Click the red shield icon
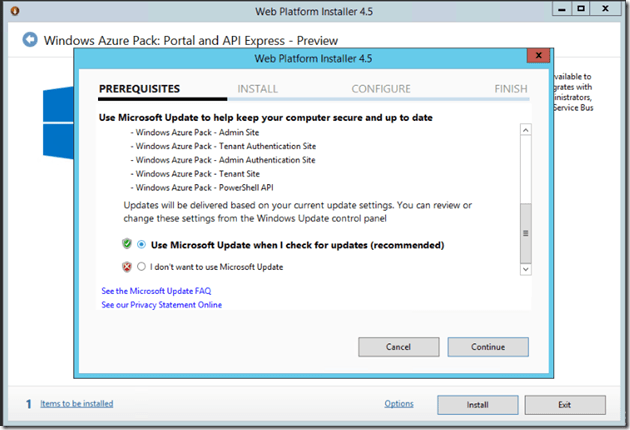This screenshot has height=430, width=630. click(127, 267)
